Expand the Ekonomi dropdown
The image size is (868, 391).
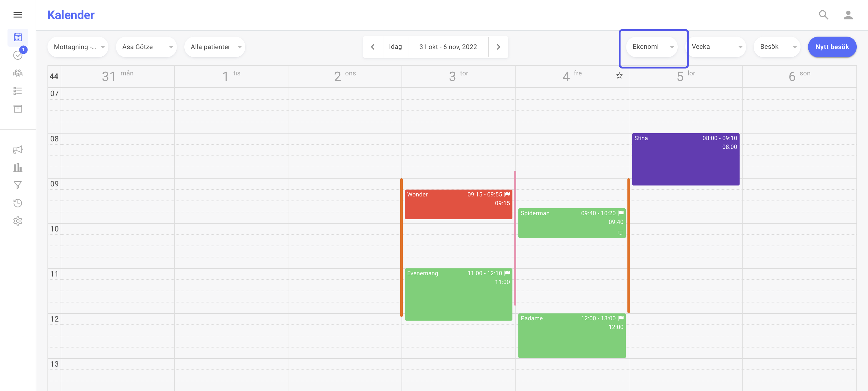coord(652,47)
